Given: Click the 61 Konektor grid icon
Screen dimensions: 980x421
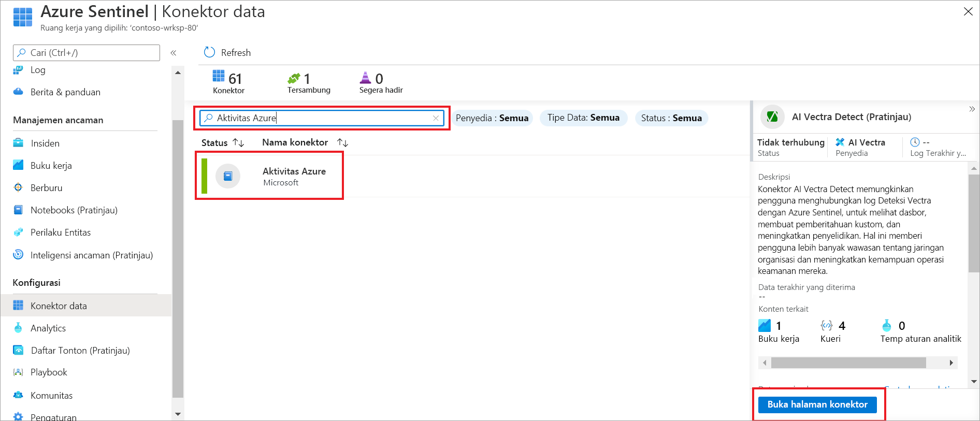Looking at the screenshot, I should [x=219, y=76].
